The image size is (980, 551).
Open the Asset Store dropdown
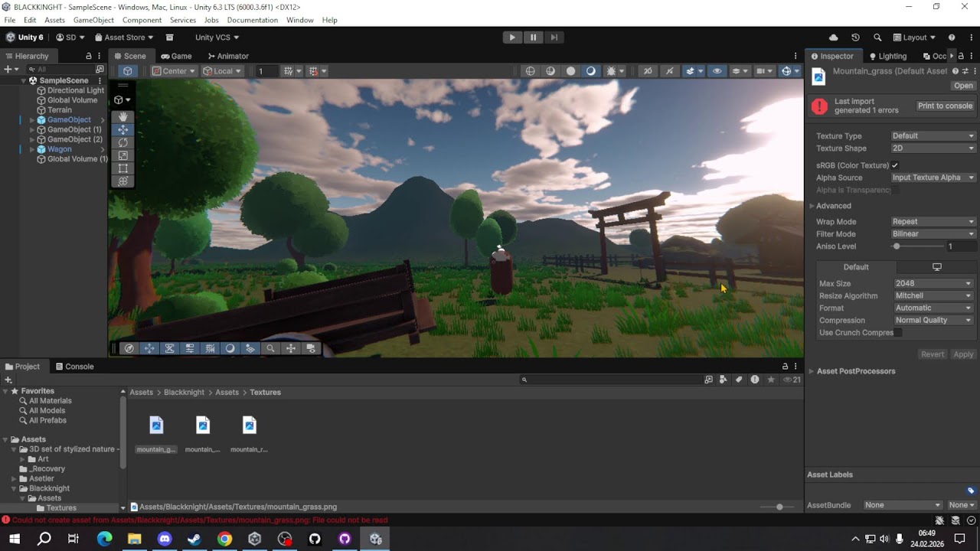tap(124, 37)
